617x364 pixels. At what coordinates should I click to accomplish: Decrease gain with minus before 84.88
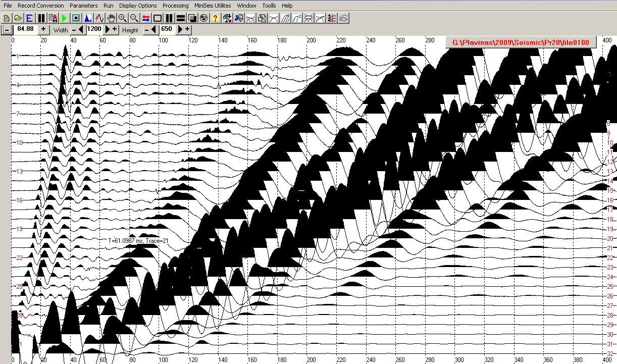pos(7,29)
